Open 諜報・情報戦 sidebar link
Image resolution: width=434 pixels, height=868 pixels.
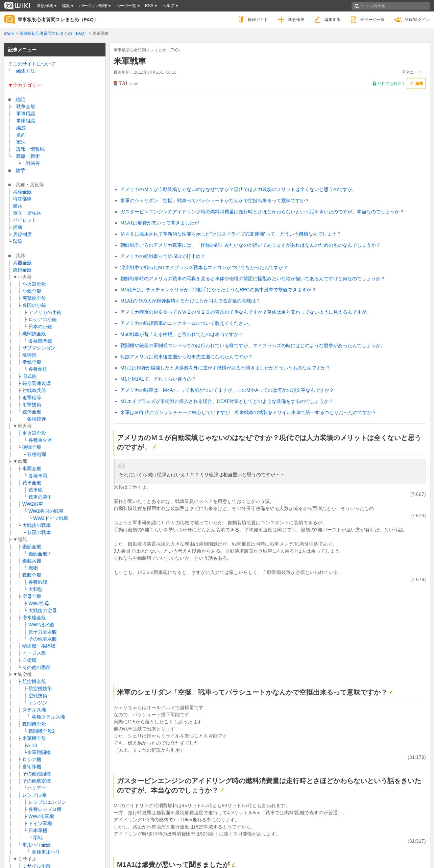(30, 149)
